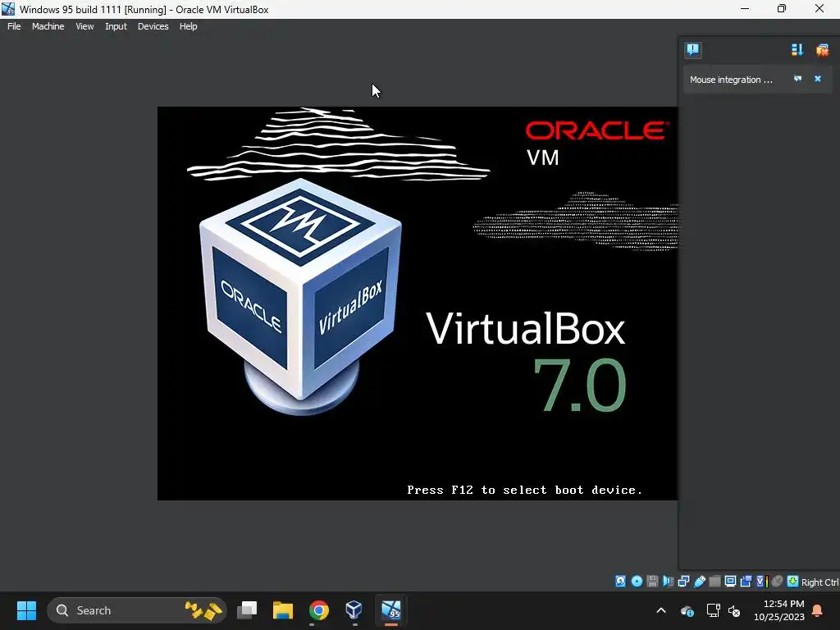Open the clock showing 12:54 PM
Viewport: 840px width, 630px height.
click(779, 610)
